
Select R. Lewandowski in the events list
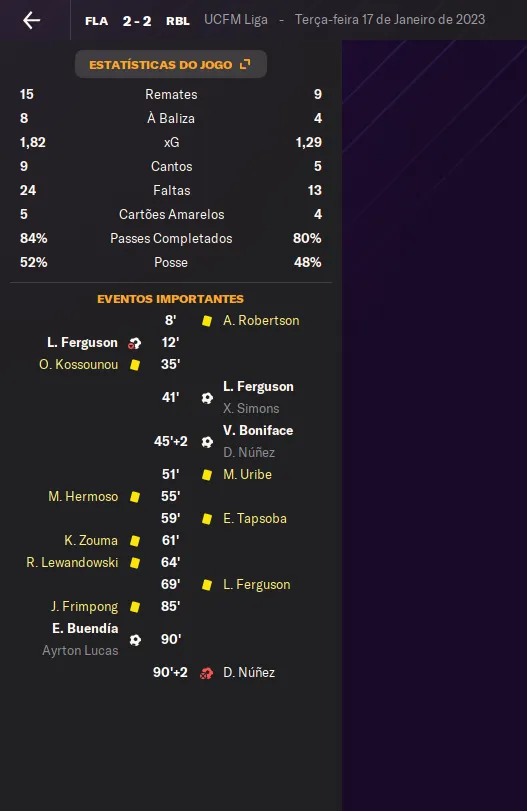click(x=72, y=562)
